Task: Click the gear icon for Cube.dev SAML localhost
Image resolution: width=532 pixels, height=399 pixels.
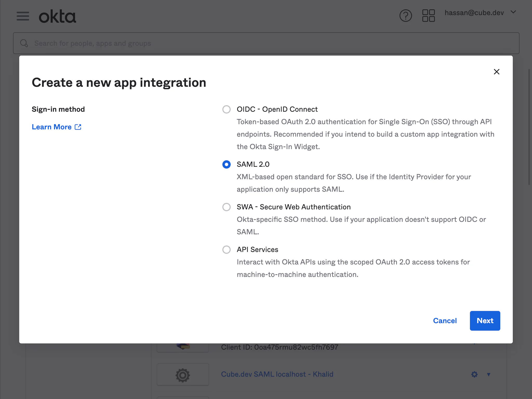Action: pyautogui.click(x=474, y=374)
